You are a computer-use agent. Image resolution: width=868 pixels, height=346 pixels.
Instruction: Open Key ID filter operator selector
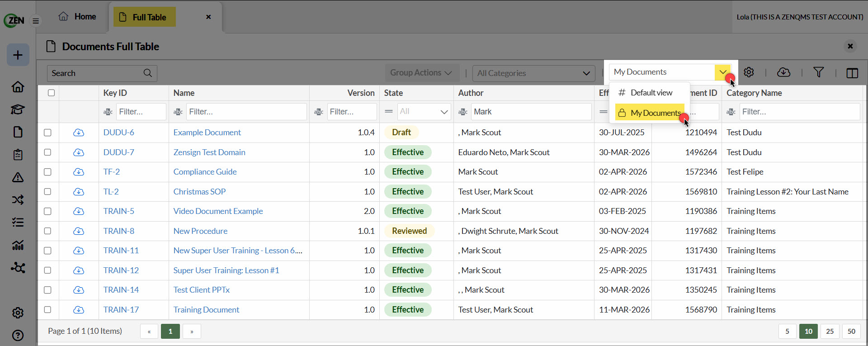coord(108,112)
